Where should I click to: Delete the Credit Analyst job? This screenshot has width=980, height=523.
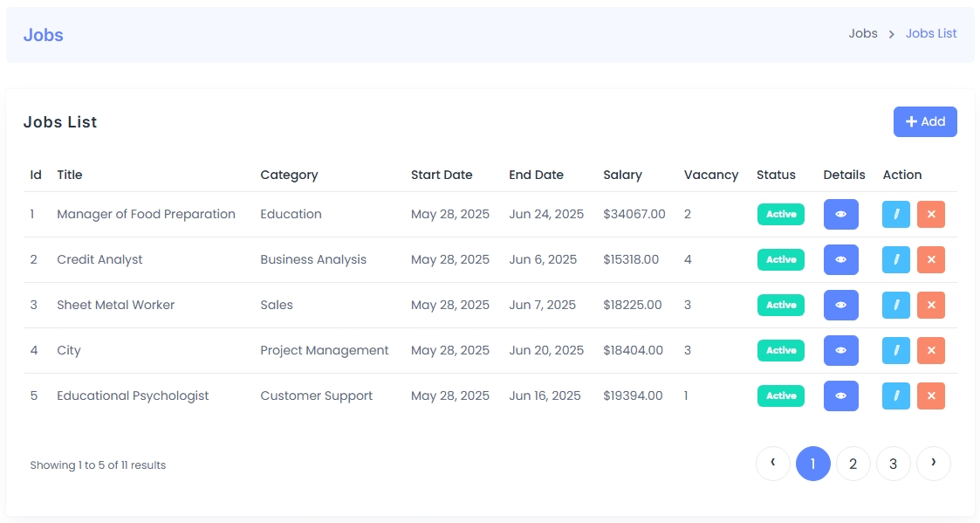(x=930, y=259)
